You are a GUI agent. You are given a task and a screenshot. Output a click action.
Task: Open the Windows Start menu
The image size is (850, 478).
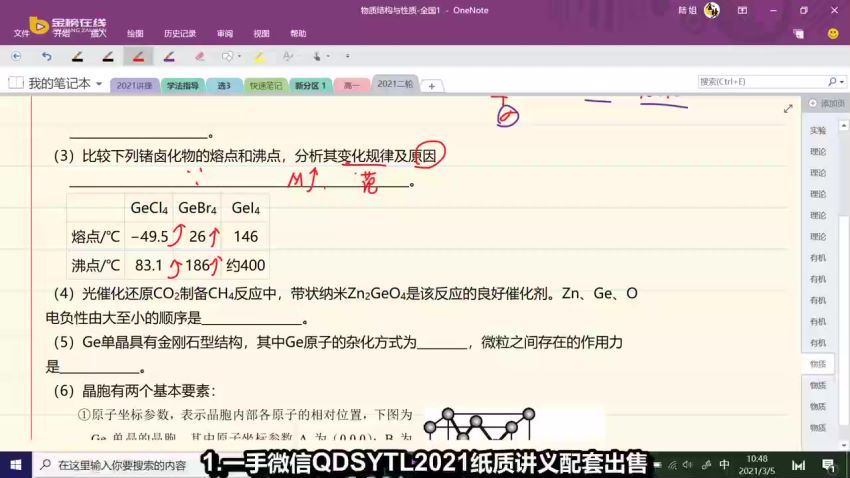(x=16, y=465)
